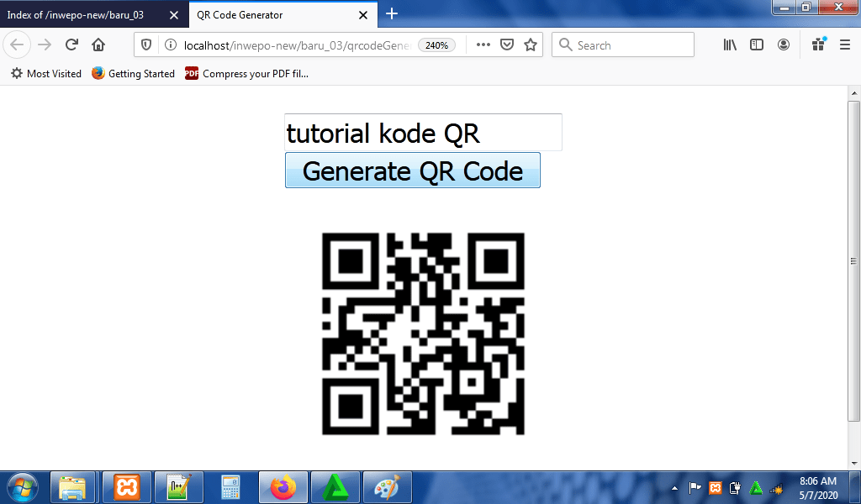Open the Firefox home page
Viewport: 861px width, 504px height.
pyautogui.click(x=98, y=45)
